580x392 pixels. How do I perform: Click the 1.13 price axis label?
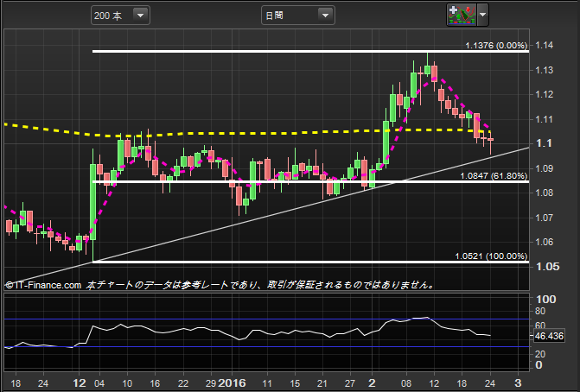(544, 70)
